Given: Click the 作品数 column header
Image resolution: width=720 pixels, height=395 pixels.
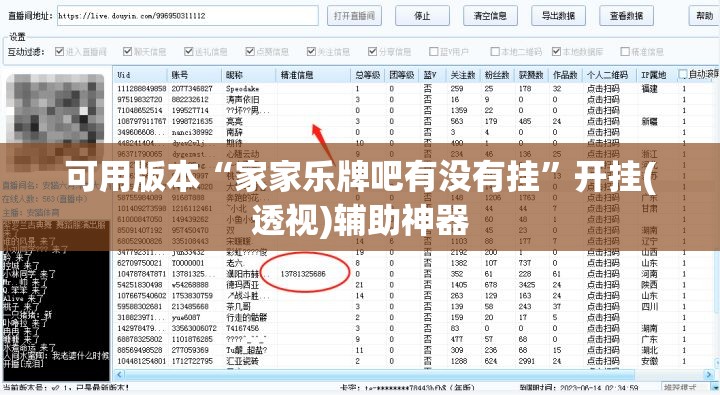Looking at the screenshot, I should pos(565,75).
